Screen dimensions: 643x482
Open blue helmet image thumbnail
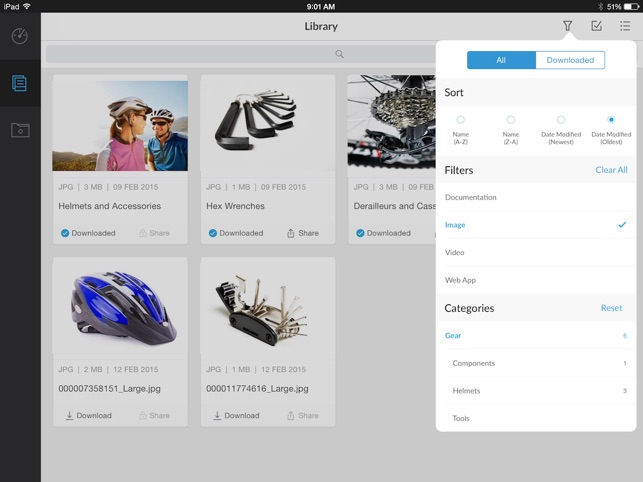(x=120, y=306)
